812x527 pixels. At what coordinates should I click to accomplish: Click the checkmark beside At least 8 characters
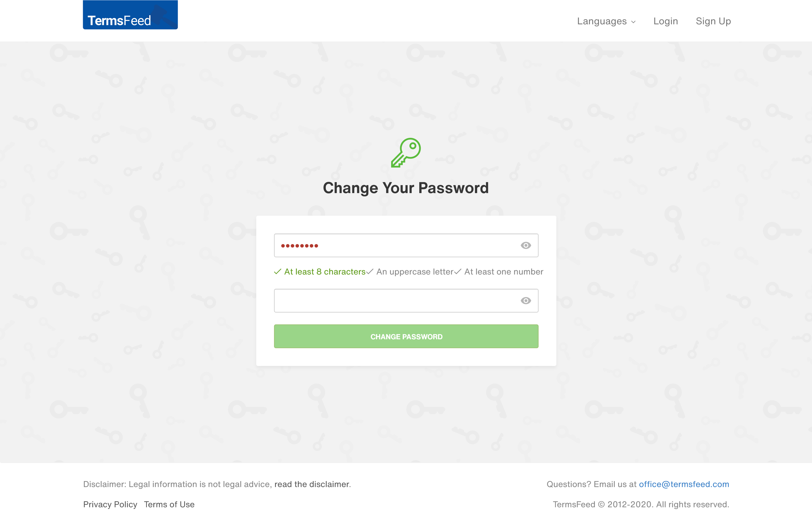[278, 271]
